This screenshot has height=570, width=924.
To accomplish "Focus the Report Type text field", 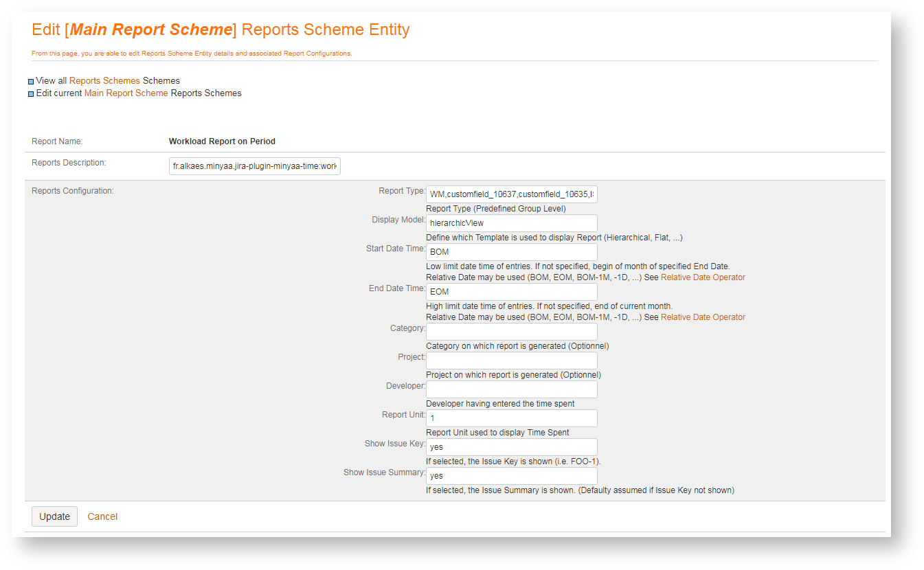I will [x=511, y=194].
